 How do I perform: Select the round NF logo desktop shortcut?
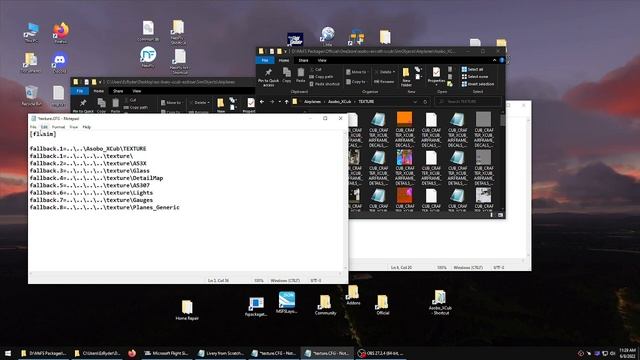pyautogui.click(x=148, y=57)
